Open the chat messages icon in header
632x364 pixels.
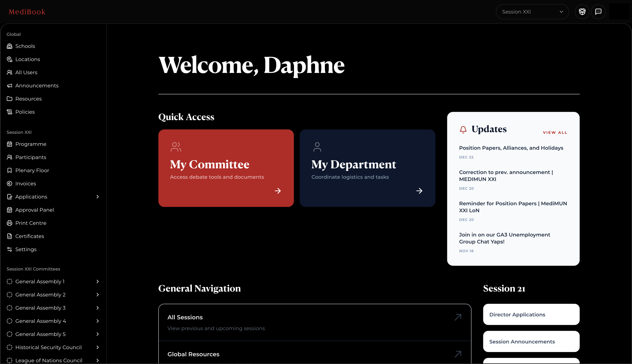point(598,12)
